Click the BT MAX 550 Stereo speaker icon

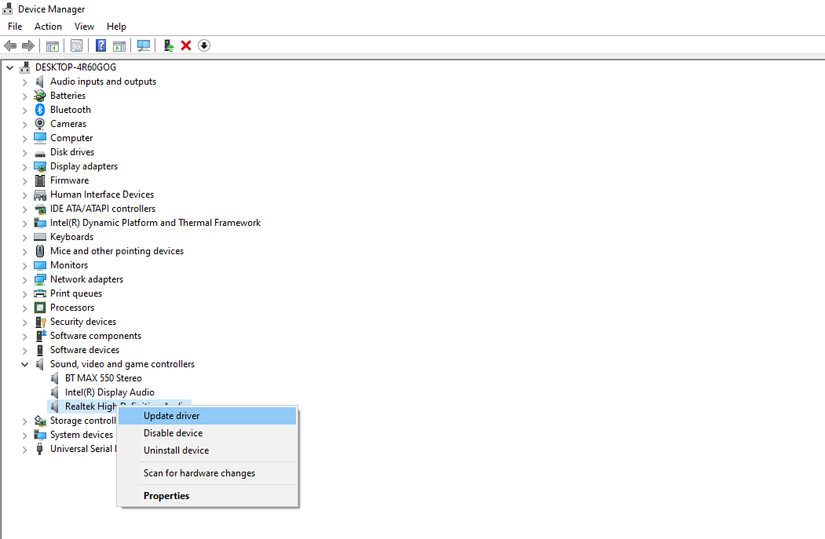click(55, 378)
